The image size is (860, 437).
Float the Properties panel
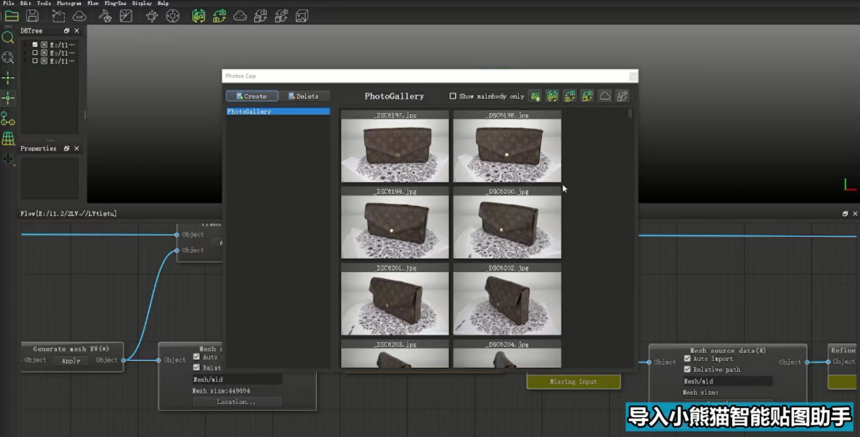[66, 149]
